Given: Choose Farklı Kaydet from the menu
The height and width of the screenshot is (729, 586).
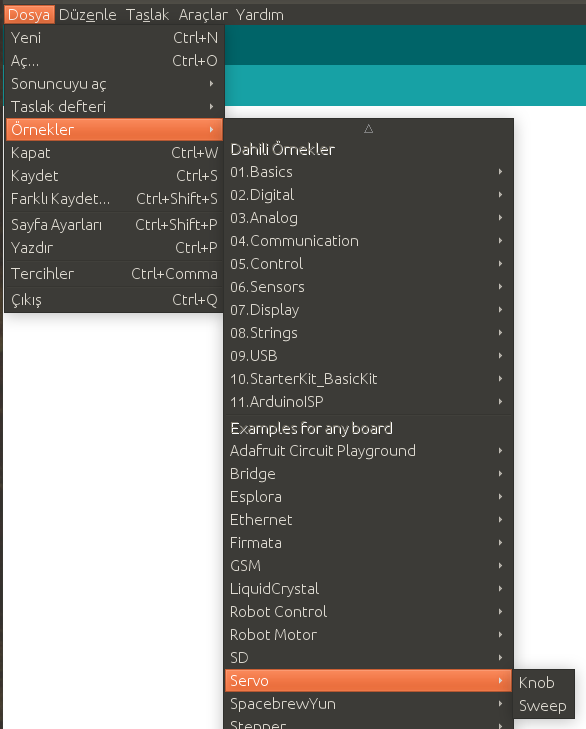Looking at the screenshot, I should coord(114,199).
